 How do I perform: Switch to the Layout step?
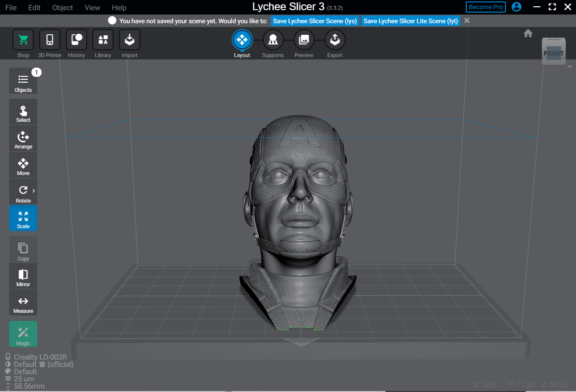coord(242,40)
